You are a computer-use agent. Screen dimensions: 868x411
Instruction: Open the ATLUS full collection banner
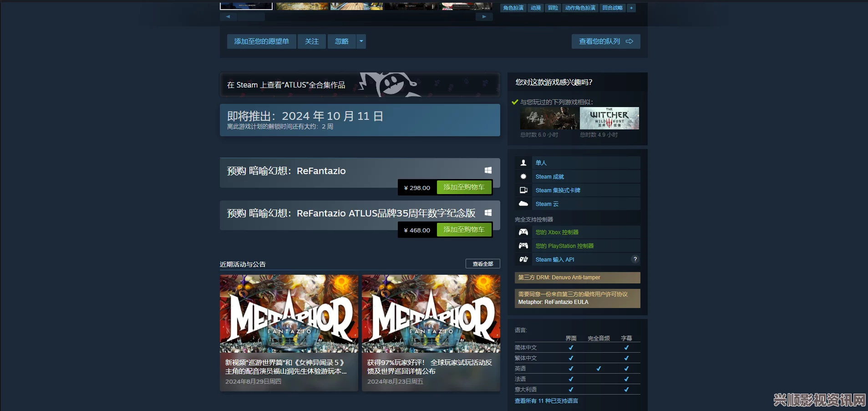click(x=360, y=85)
